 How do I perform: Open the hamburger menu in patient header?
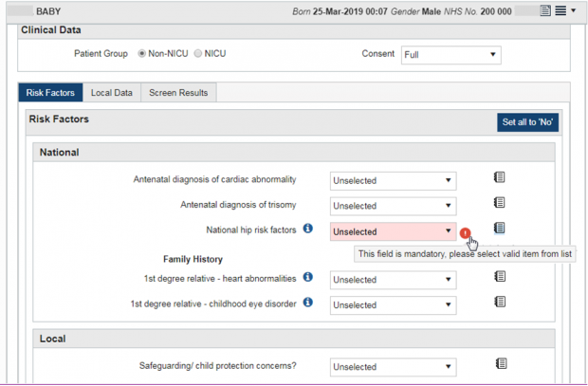[560, 10]
